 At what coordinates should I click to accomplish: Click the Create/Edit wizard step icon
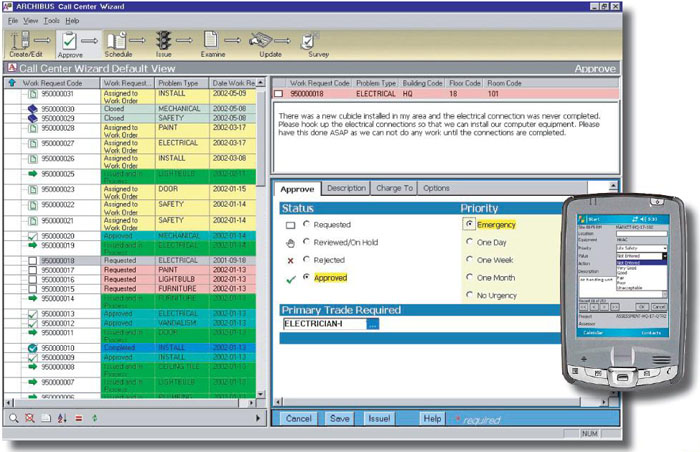pyautogui.click(x=20, y=41)
